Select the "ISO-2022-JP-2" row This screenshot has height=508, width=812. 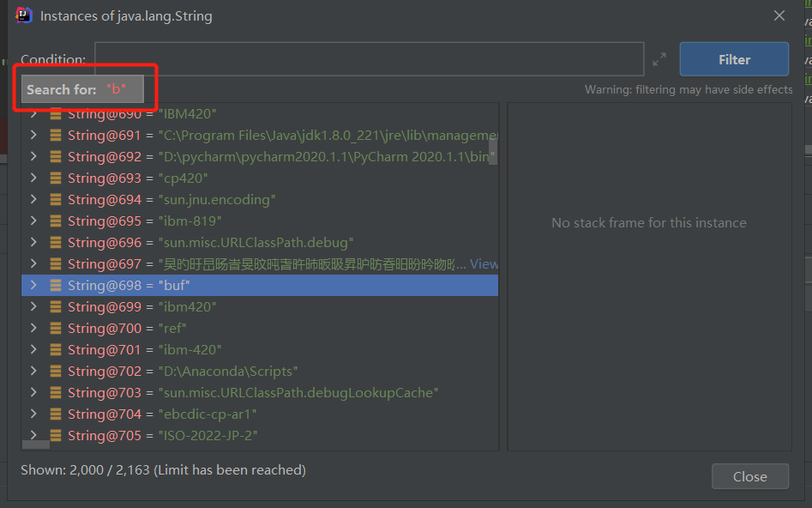[x=260, y=435]
